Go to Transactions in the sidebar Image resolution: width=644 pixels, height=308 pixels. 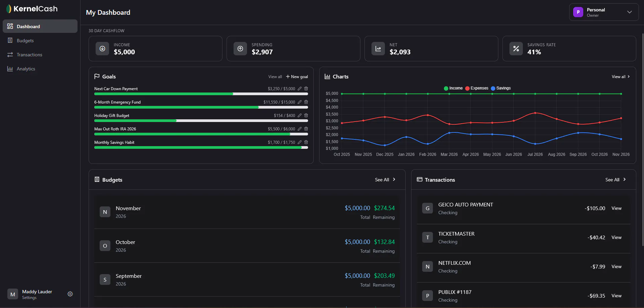coord(40,55)
